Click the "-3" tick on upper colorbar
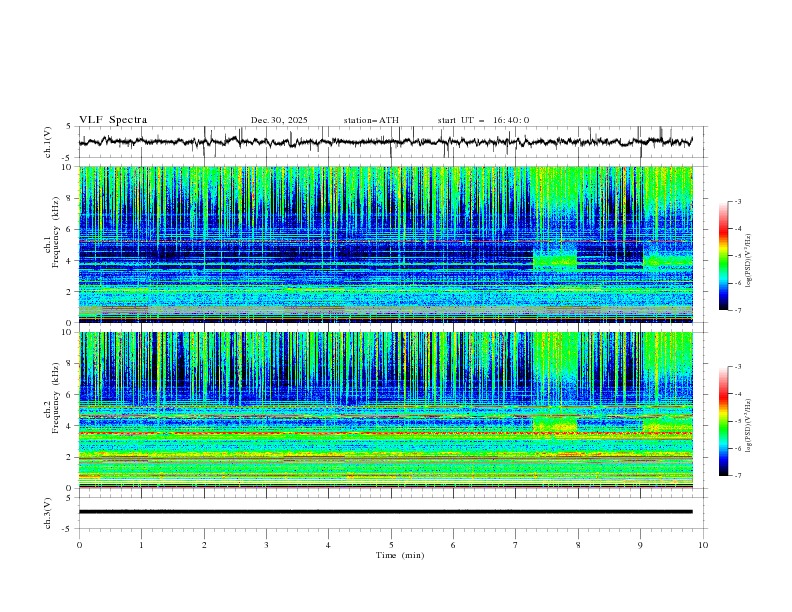The image size is (792, 612). click(737, 201)
